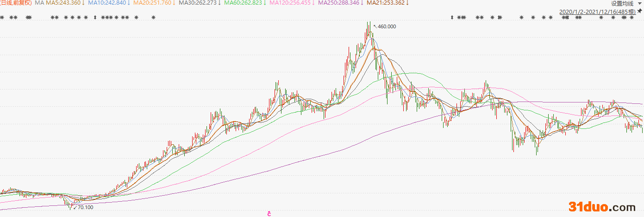Click the 31duo.com watermark
Viewport: 644px width, 217px height.
pos(602,207)
